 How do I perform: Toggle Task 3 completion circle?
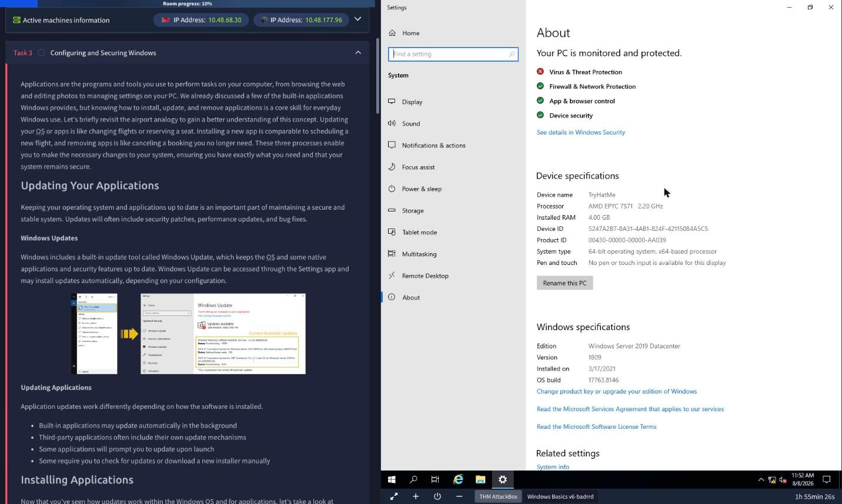click(41, 53)
